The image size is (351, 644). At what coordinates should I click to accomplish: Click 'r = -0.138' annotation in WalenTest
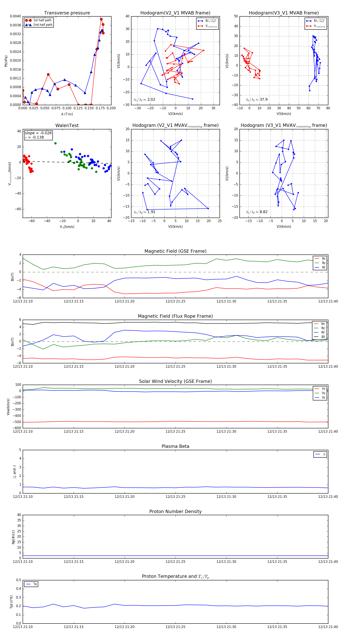coord(35,137)
